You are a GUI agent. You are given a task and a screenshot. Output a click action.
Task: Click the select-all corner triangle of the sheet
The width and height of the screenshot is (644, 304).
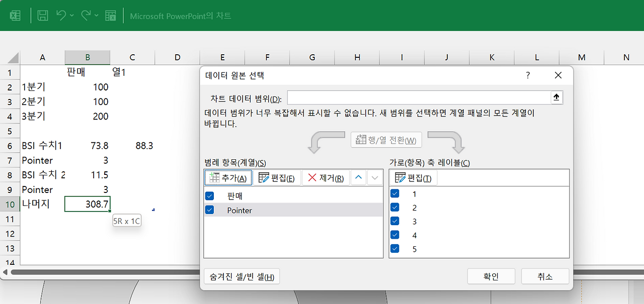tap(14, 58)
